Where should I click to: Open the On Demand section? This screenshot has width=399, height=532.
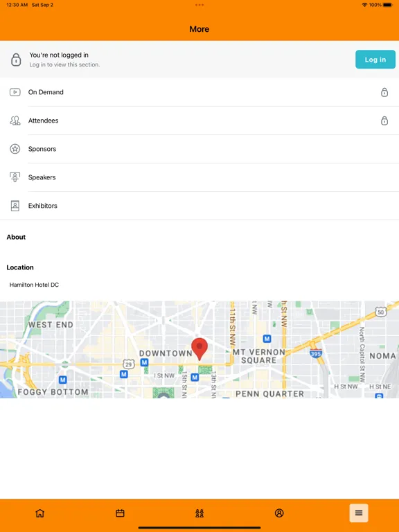pos(199,92)
